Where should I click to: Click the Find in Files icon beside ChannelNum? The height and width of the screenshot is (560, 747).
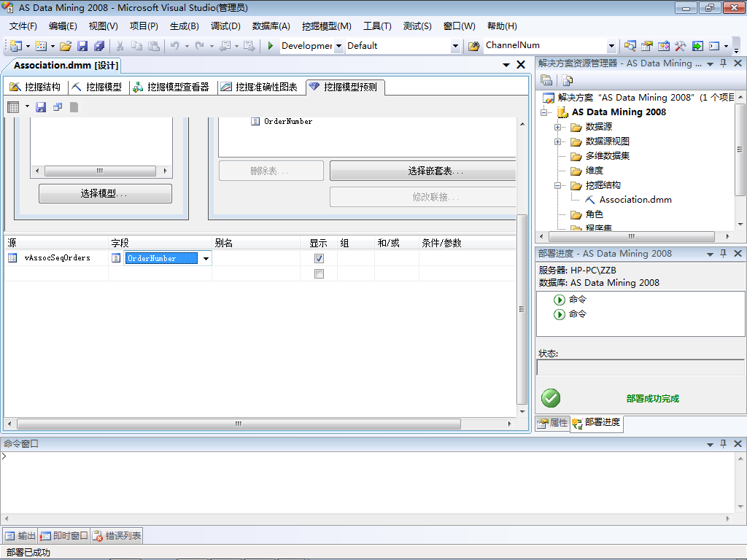pos(473,46)
